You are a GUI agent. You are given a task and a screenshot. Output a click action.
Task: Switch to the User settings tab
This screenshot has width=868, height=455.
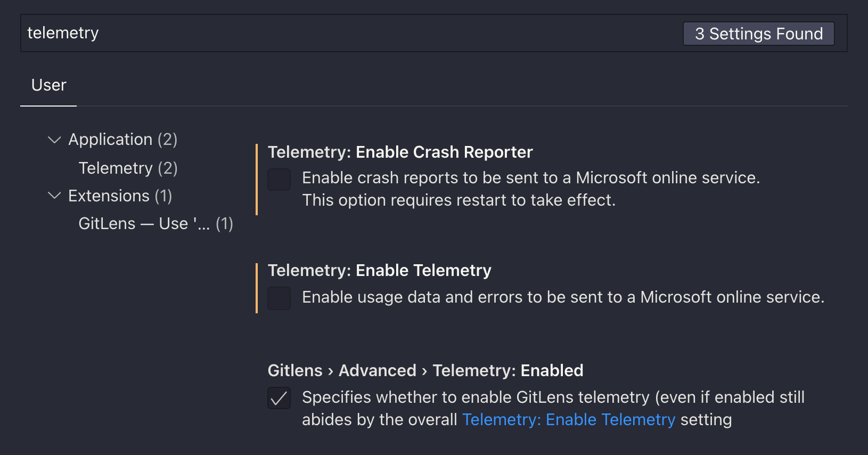point(48,85)
